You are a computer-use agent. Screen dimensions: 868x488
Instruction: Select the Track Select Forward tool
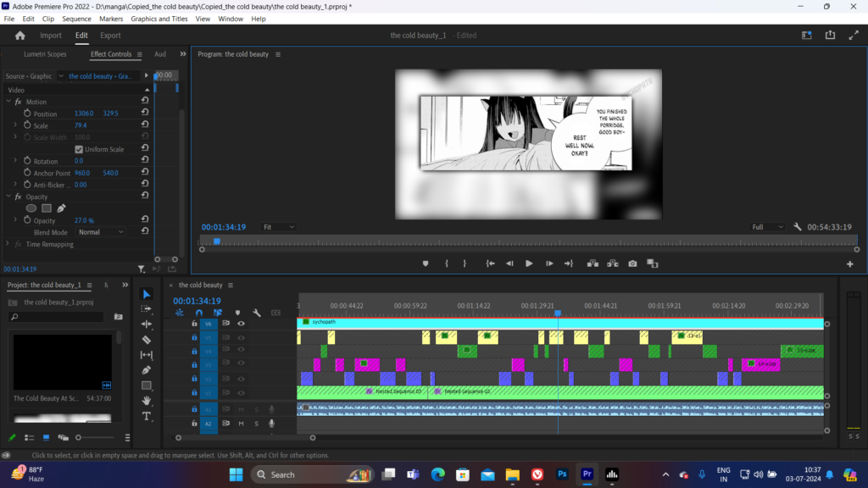coord(146,309)
